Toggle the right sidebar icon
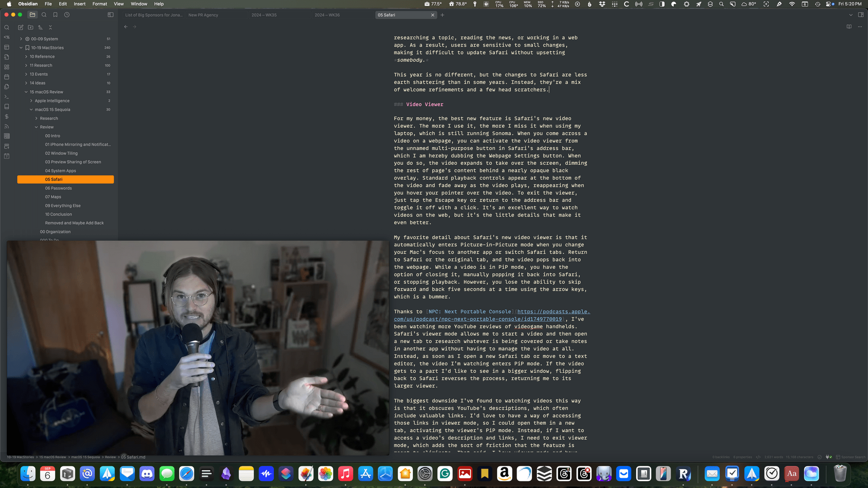868x488 pixels. [861, 15]
